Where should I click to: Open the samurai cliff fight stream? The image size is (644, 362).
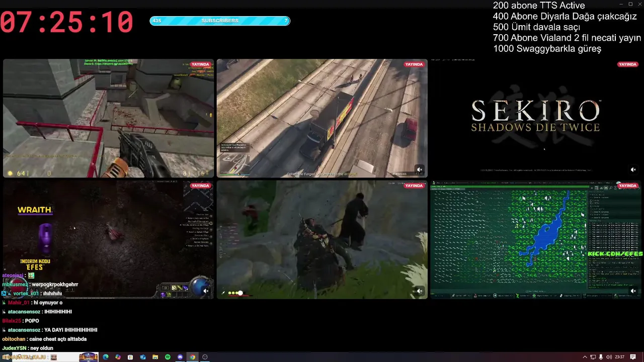pyautogui.click(x=322, y=240)
